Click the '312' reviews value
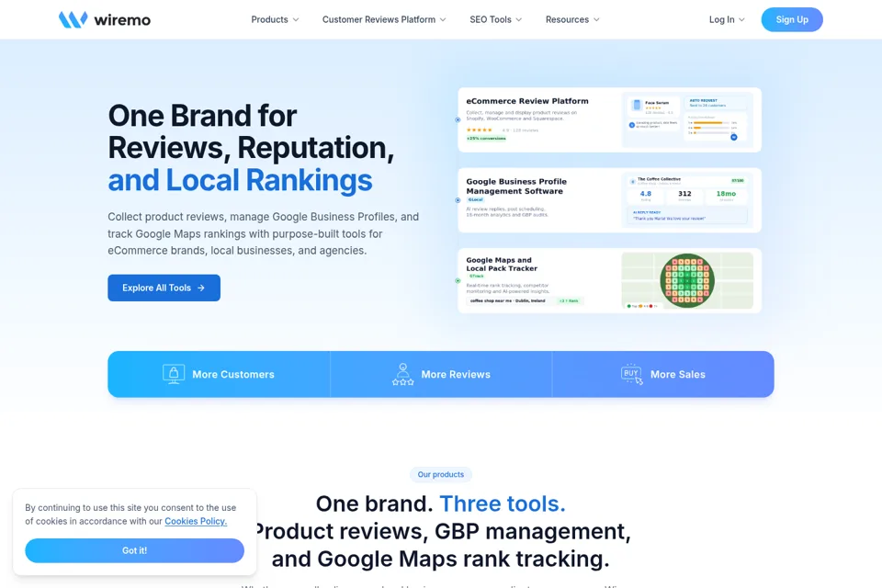 [x=684, y=194]
